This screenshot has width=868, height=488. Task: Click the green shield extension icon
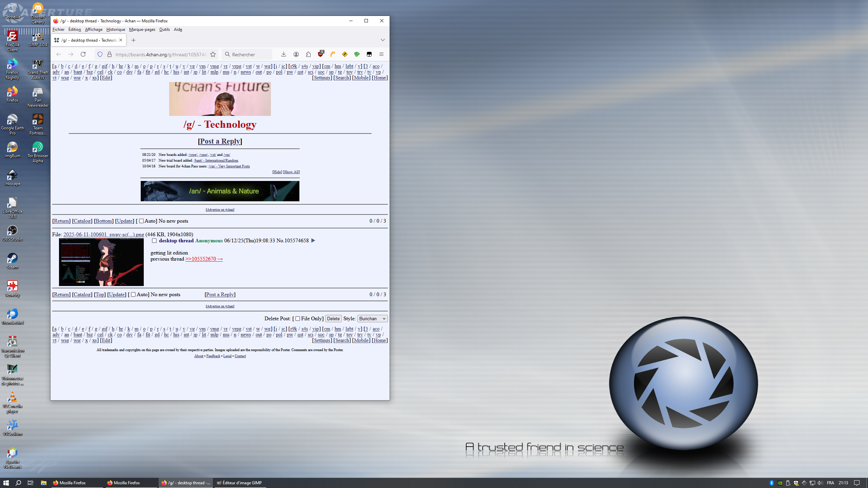pyautogui.click(x=357, y=54)
